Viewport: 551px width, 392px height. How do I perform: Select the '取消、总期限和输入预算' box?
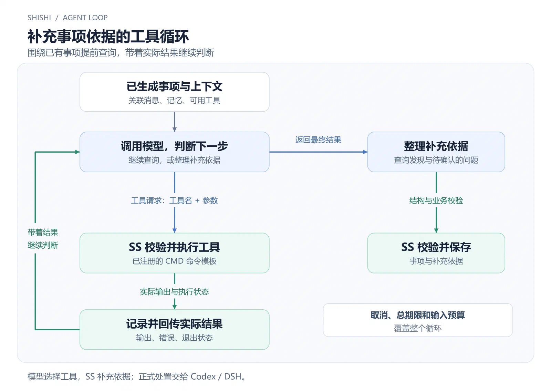418,320
